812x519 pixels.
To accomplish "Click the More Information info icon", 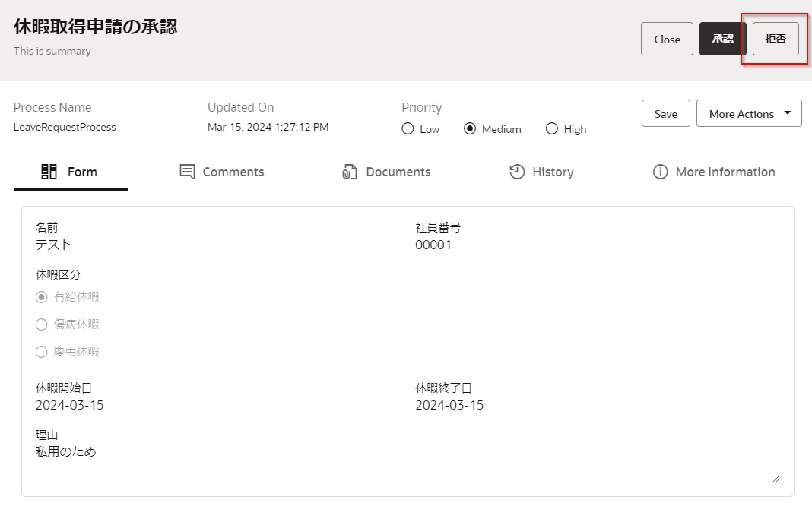I will tap(660, 172).
